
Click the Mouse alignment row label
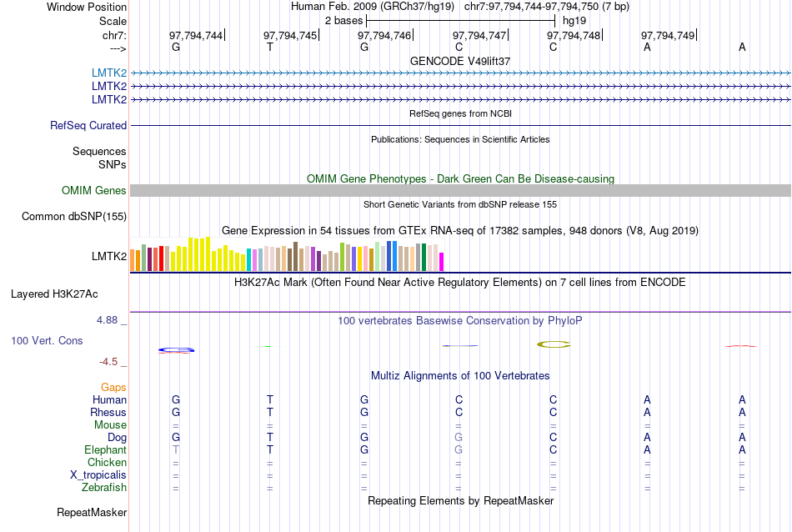111,425
